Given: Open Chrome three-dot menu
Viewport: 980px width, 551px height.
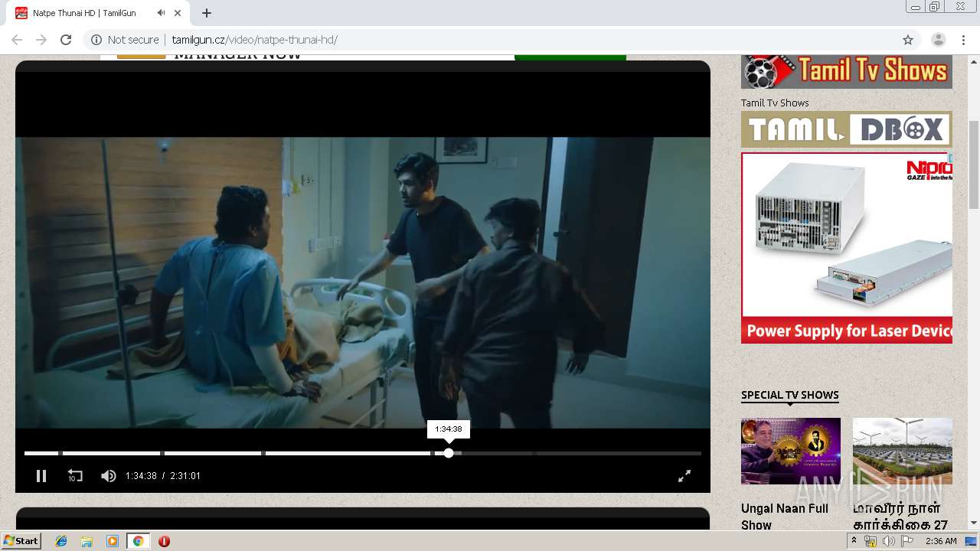Looking at the screenshot, I should [963, 40].
